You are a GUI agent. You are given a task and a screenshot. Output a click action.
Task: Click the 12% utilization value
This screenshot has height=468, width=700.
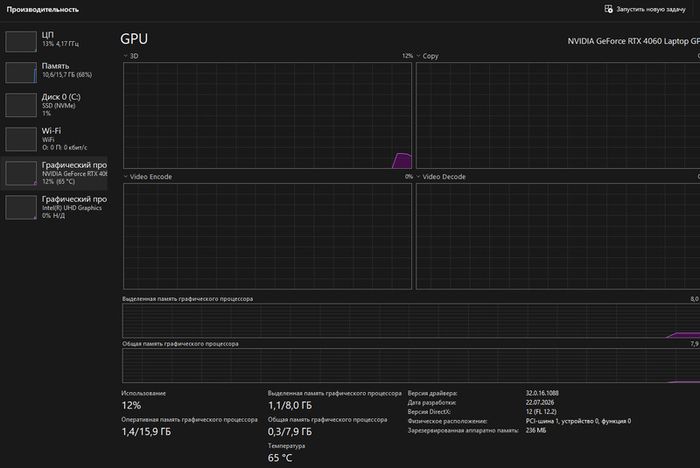click(x=131, y=405)
